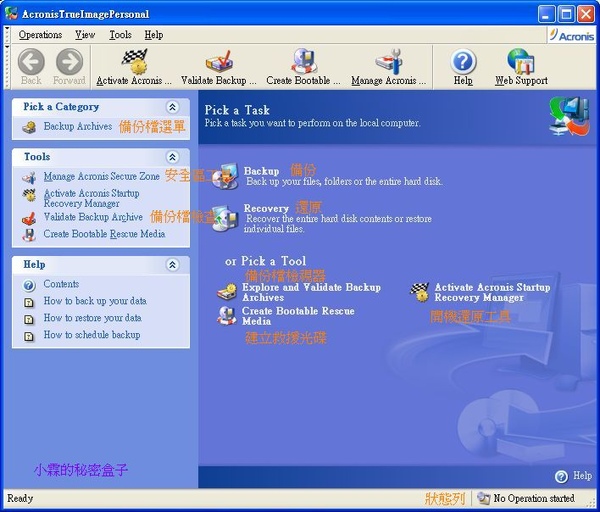Click Manage Acronis toolbar icon
This screenshot has width=600, height=512.
[388, 61]
